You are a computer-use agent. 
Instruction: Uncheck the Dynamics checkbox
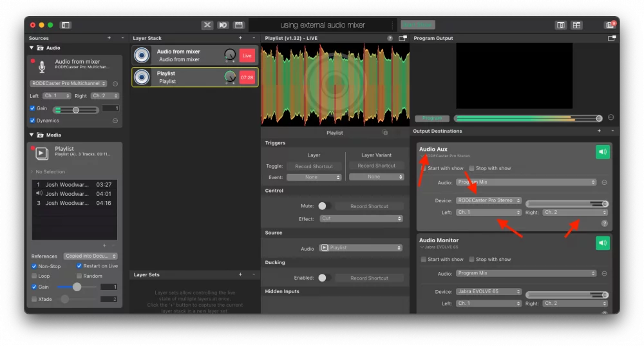point(32,121)
